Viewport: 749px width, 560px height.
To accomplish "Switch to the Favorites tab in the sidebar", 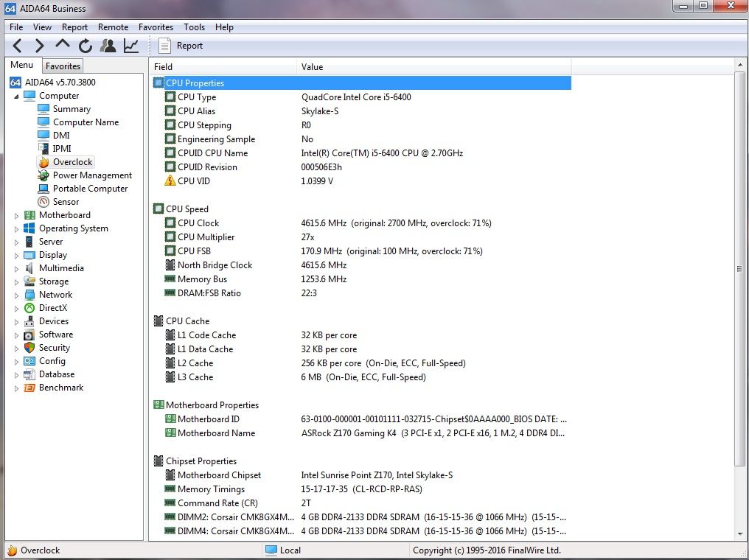I will click(x=63, y=66).
